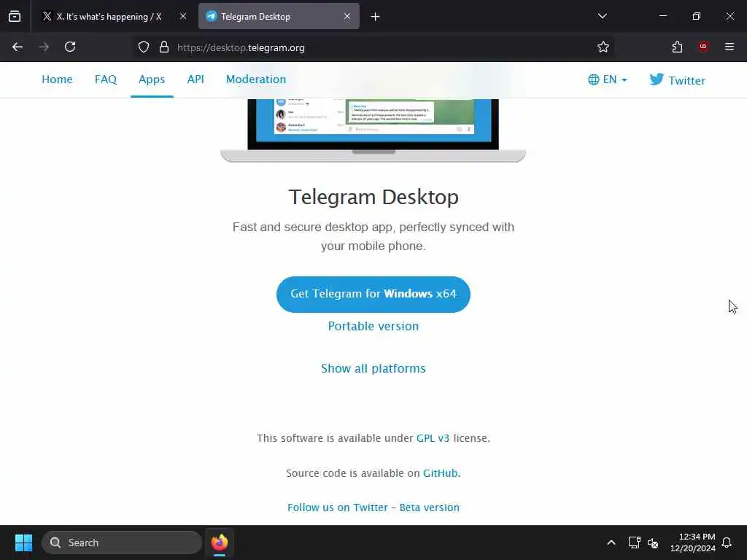Go to Telegram Home page
This screenshot has width=747, height=560.
point(57,79)
